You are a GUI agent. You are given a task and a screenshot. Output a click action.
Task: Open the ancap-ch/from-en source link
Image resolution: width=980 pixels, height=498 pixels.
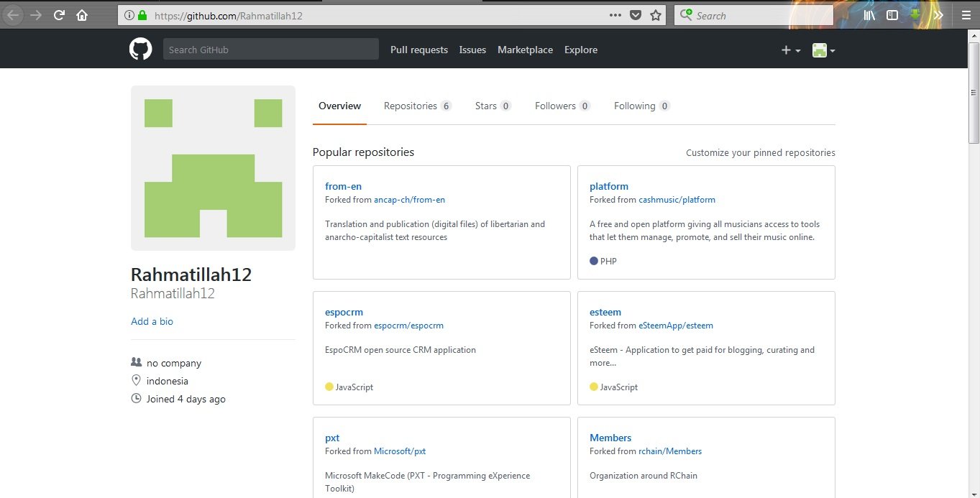tap(409, 200)
